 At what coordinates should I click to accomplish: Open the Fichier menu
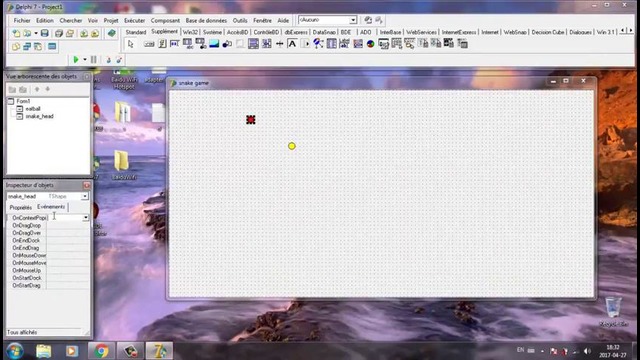coord(22,20)
